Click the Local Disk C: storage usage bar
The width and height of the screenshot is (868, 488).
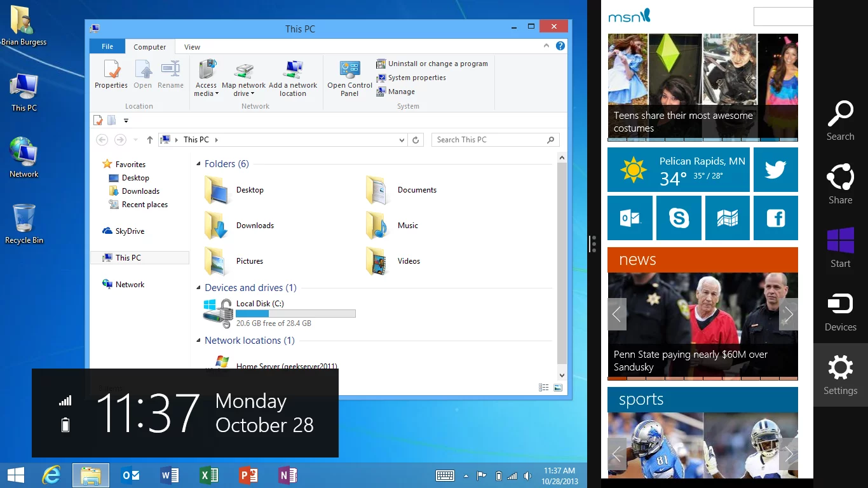pyautogui.click(x=295, y=313)
